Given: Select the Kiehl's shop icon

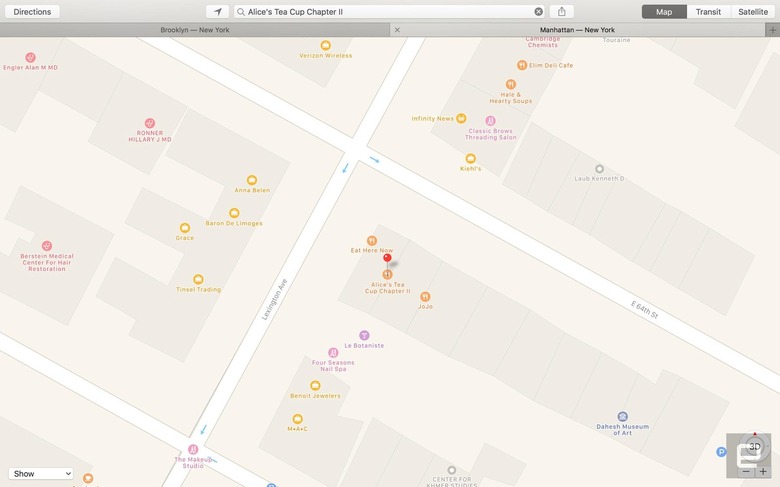Looking at the screenshot, I should (x=470, y=159).
